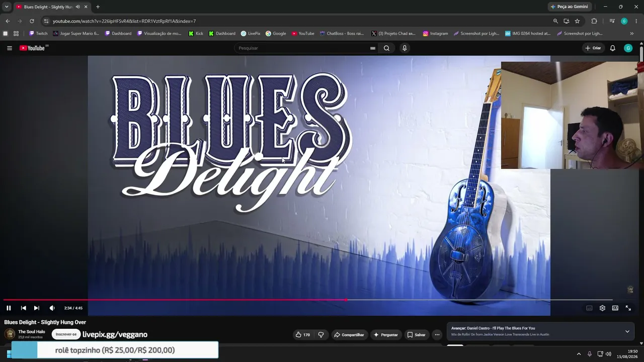Click the Compartilhar share button

pos(349,335)
